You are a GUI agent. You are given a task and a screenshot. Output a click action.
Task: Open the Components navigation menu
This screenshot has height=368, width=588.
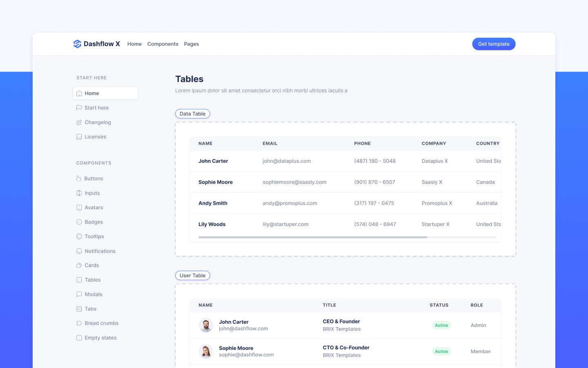point(163,44)
